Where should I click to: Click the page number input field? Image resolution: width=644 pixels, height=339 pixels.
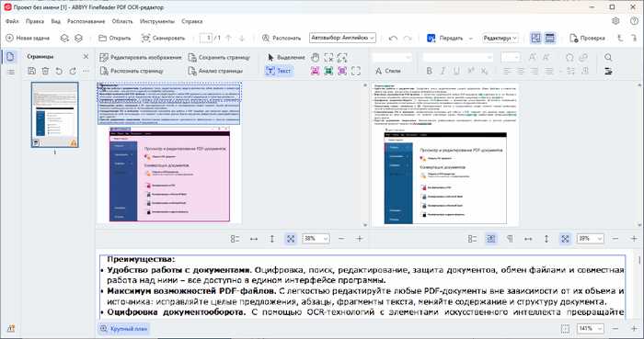pyautogui.click(x=206, y=38)
